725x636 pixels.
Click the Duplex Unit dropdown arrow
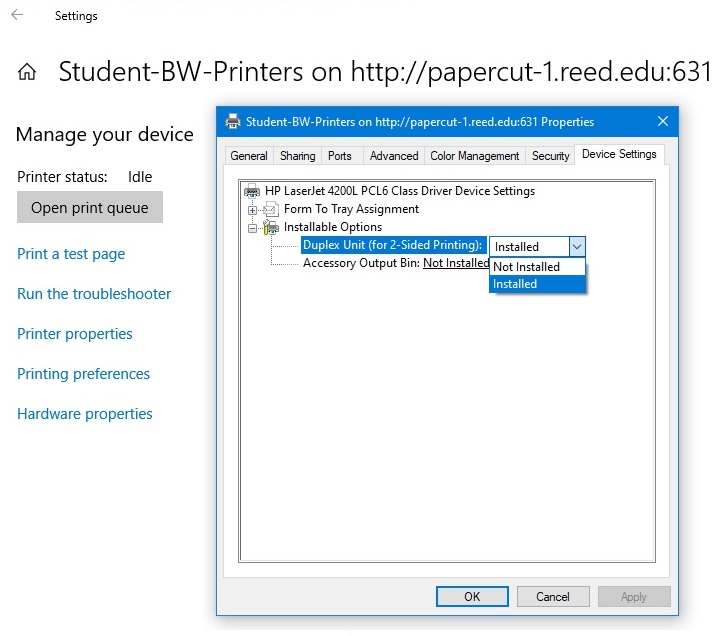[576, 247]
